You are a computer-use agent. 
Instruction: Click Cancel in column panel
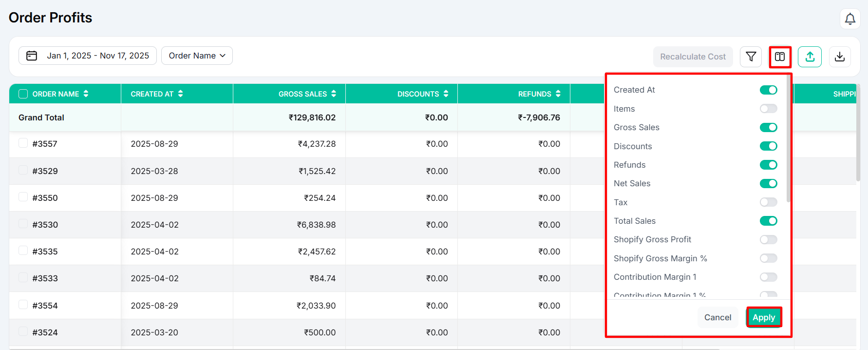tap(717, 317)
